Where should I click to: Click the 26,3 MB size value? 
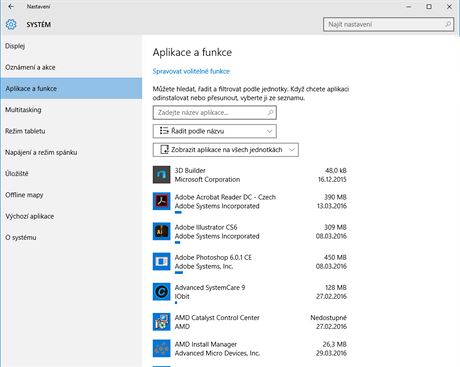(x=335, y=344)
